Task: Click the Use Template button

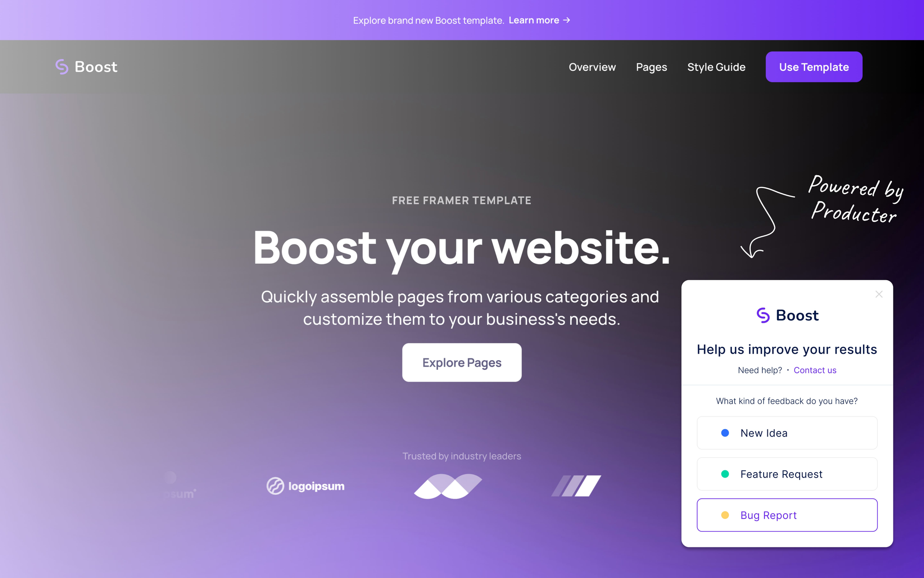Action: [x=814, y=67]
